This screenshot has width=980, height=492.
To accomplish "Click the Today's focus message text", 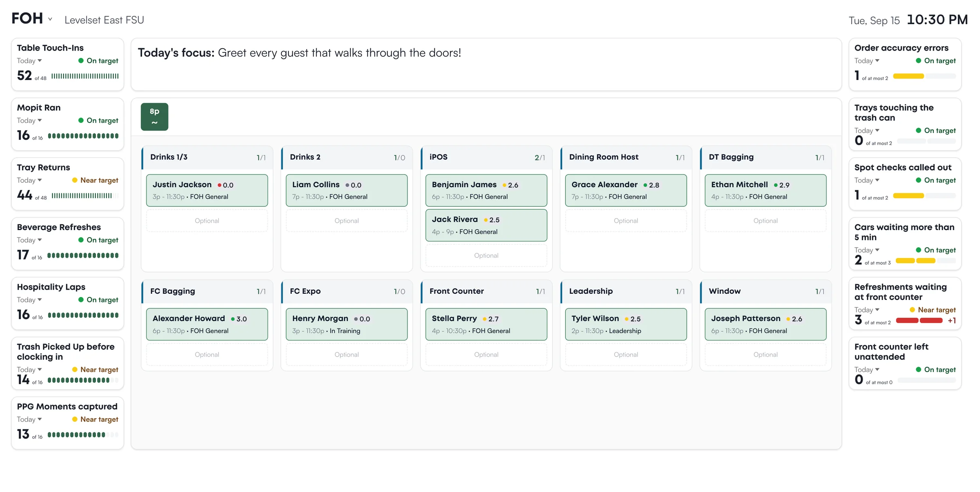I will tap(299, 53).
